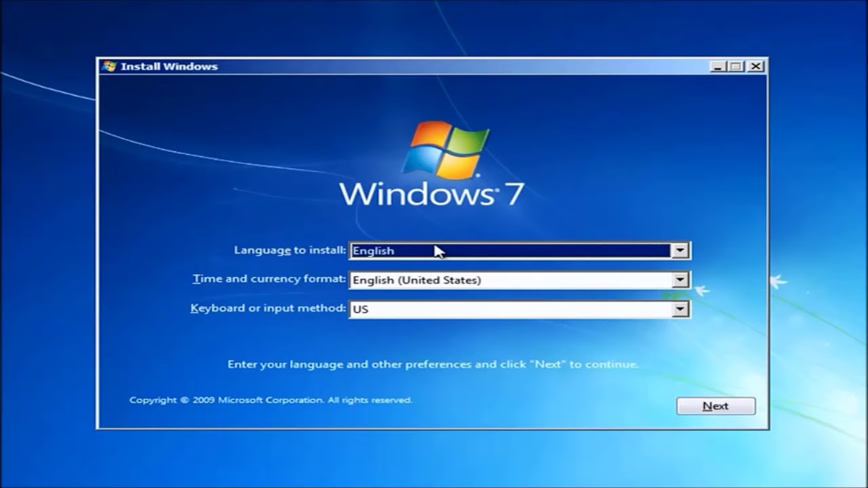Expand the Keyboard or input method arrow
Screen dimensions: 868x488
coord(679,310)
